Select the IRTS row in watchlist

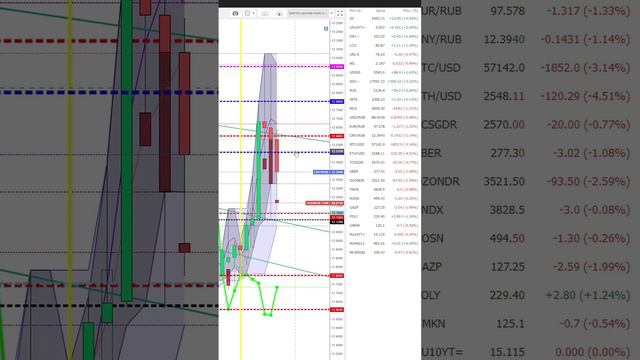click(x=384, y=99)
